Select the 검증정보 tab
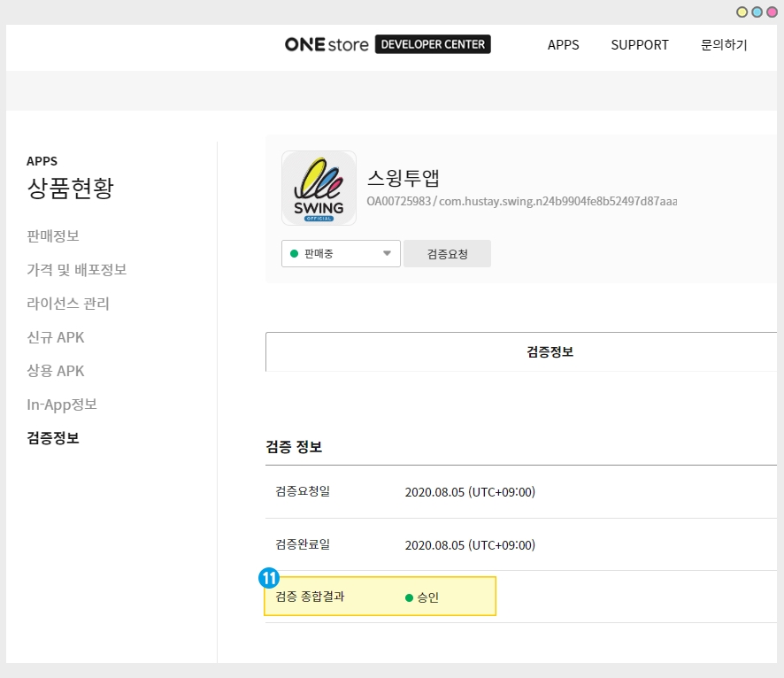 pos(550,351)
